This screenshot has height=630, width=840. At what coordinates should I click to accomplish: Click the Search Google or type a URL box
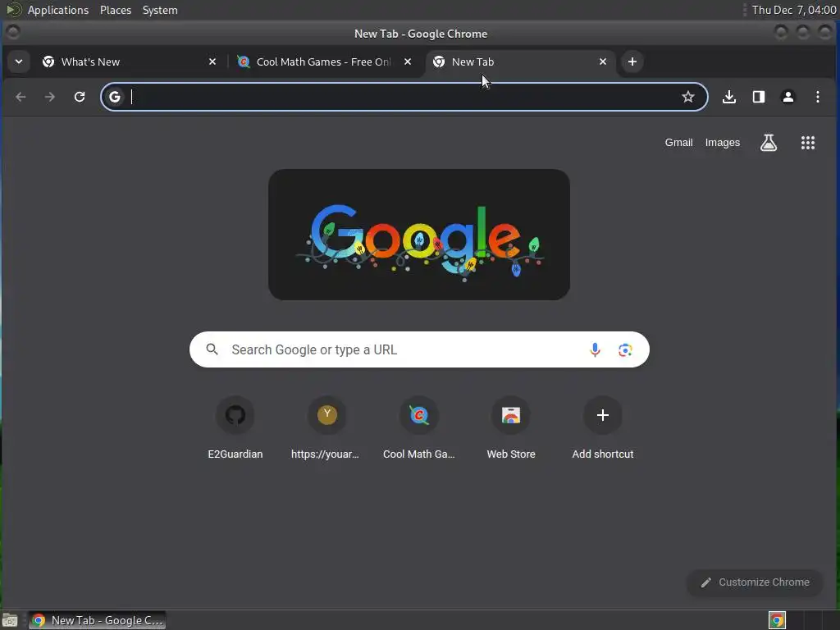(419, 349)
